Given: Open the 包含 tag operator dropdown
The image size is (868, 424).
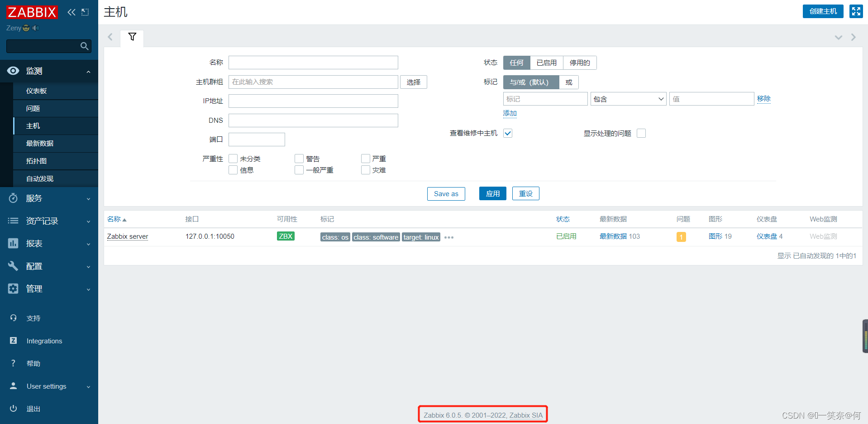Looking at the screenshot, I should [628, 99].
